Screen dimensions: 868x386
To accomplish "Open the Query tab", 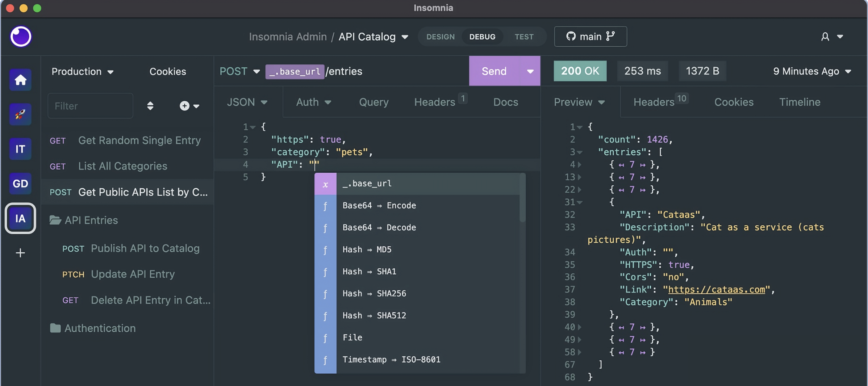I will coord(374,102).
